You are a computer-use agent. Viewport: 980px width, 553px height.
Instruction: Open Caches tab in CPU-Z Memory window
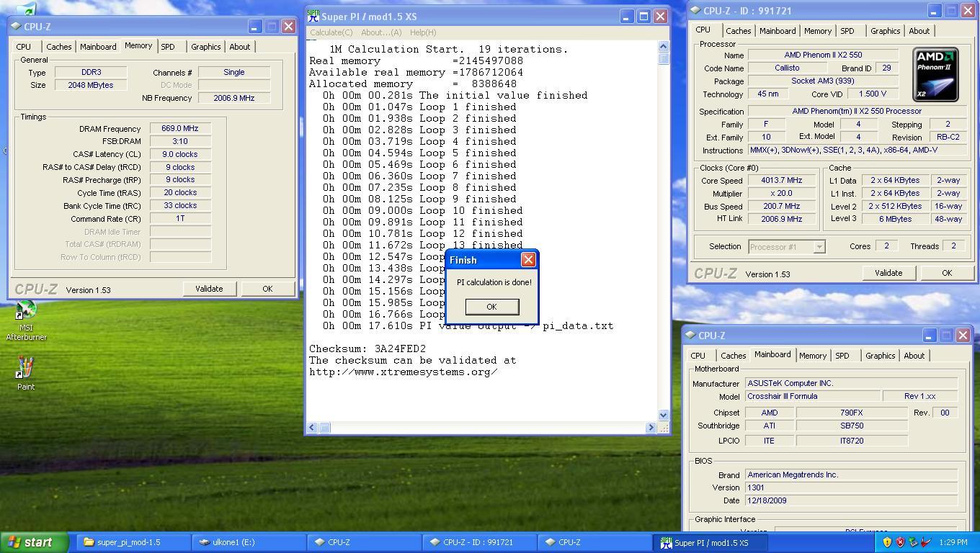(59, 47)
